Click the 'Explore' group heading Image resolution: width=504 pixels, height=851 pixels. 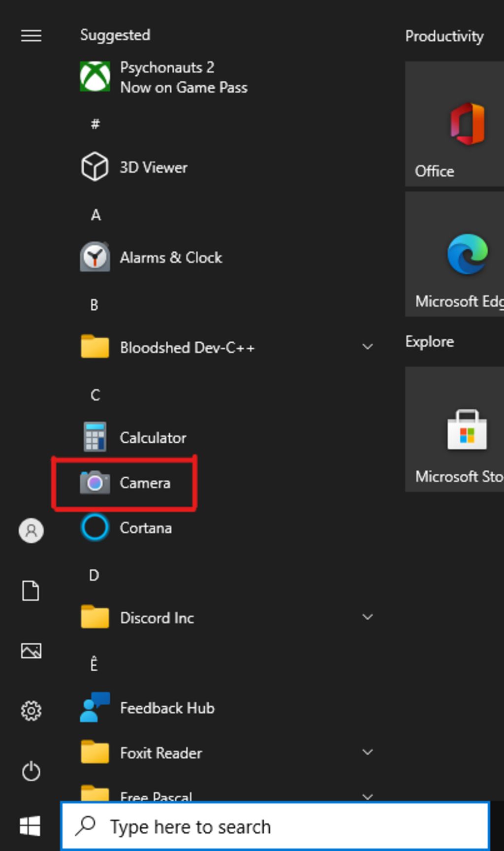pos(429,341)
